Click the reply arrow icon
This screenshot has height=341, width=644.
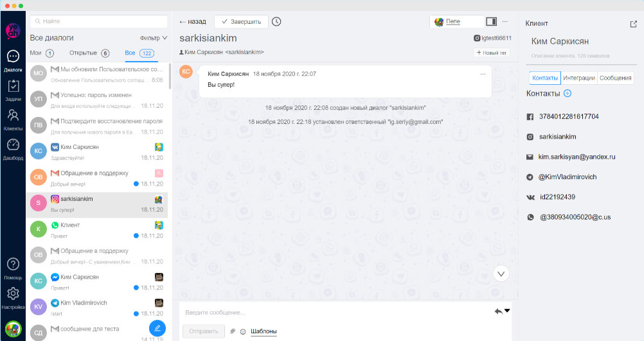point(498,311)
